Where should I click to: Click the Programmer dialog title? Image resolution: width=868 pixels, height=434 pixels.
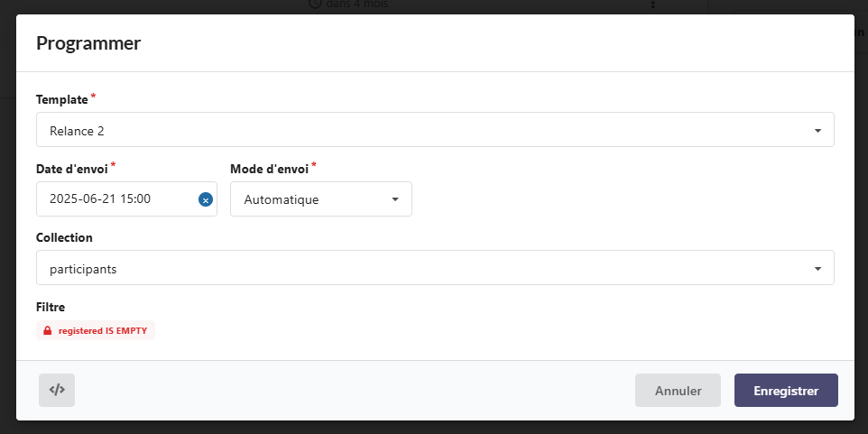[88, 42]
